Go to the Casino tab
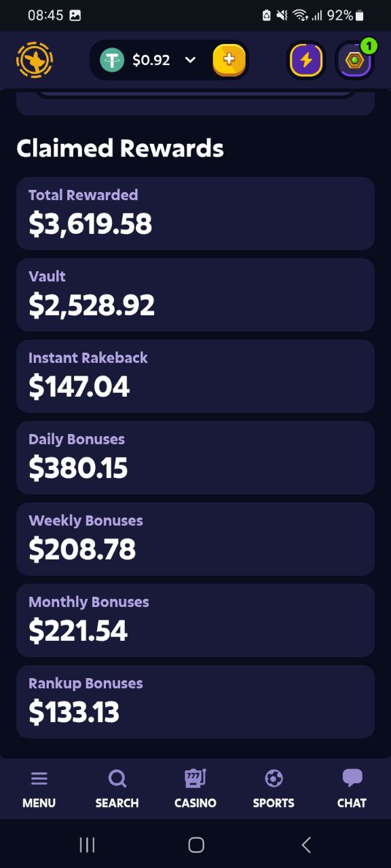The height and width of the screenshot is (868, 391). click(x=195, y=789)
